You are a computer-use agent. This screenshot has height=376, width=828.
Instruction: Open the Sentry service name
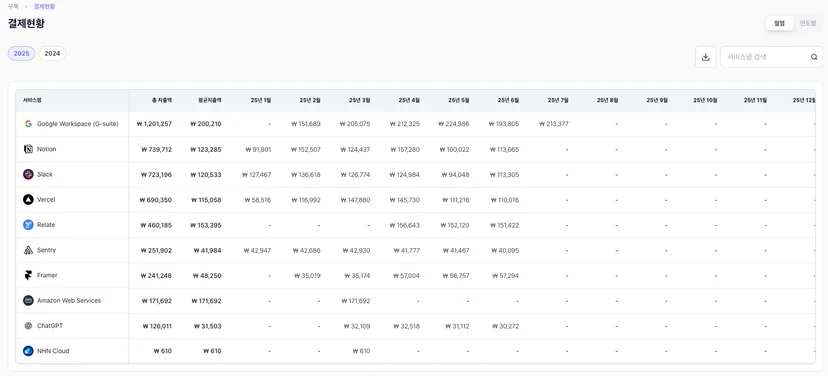(x=46, y=250)
